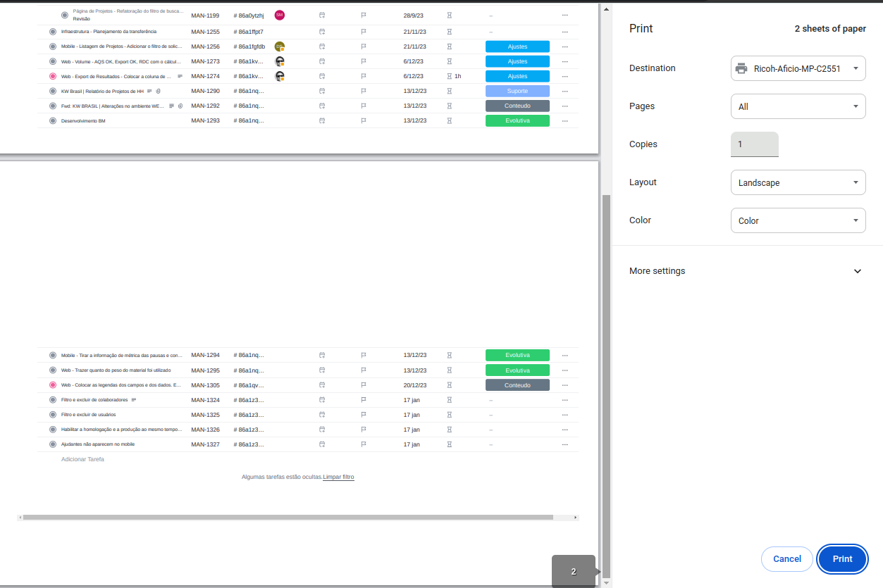
Task: Expand the More settings section
Action: coord(747,271)
